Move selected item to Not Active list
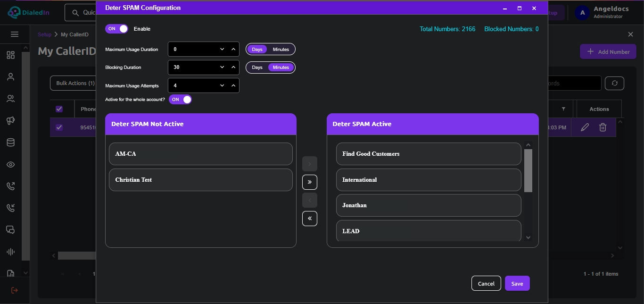 pos(310,200)
